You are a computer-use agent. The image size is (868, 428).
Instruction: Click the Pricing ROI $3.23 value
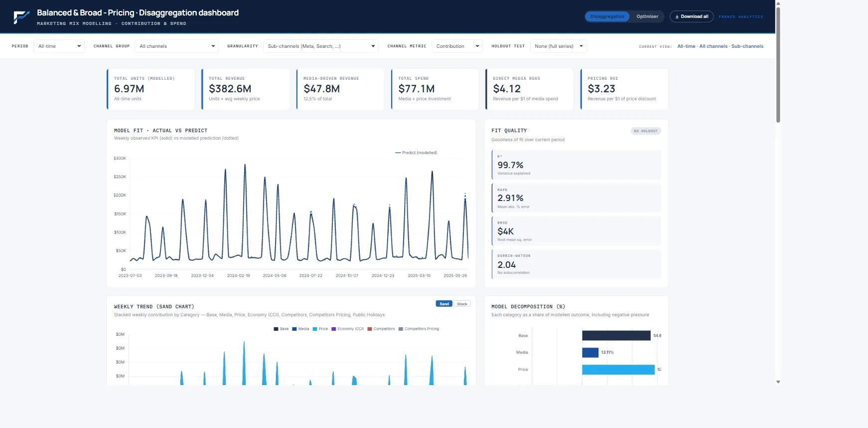click(x=601, y=89)
